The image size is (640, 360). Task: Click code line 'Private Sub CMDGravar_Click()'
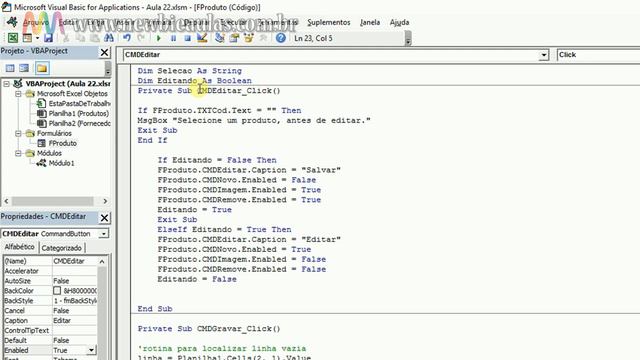[209, 329]
